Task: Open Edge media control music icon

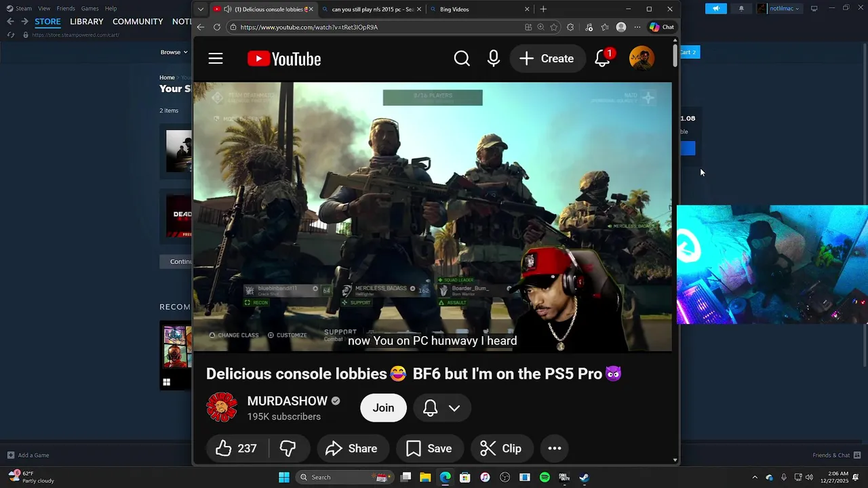Action: (x=589, y=27)
